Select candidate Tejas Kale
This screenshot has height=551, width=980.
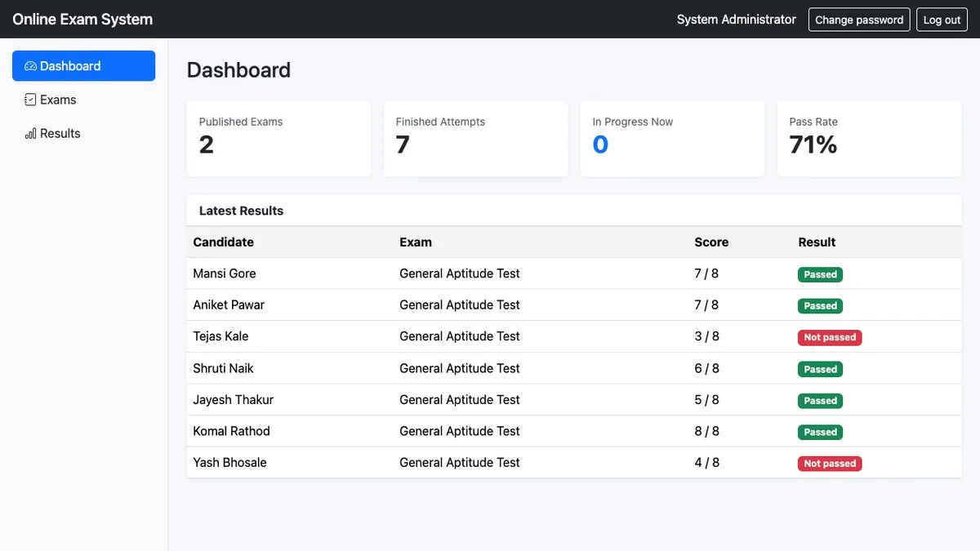click(220, 336)
